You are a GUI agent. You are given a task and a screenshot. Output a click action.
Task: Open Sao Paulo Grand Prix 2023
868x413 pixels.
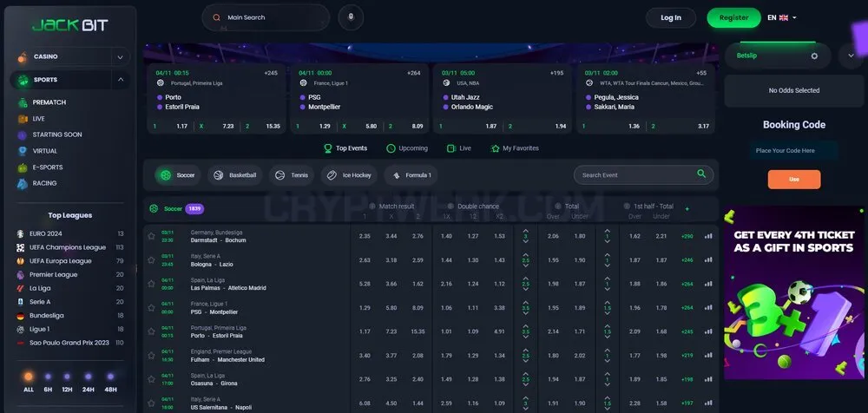[x=69, y=343]
